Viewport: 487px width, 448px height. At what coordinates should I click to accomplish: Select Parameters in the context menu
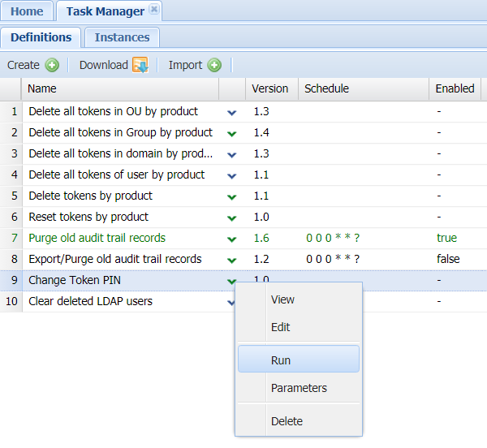click(x=299, y=388)
